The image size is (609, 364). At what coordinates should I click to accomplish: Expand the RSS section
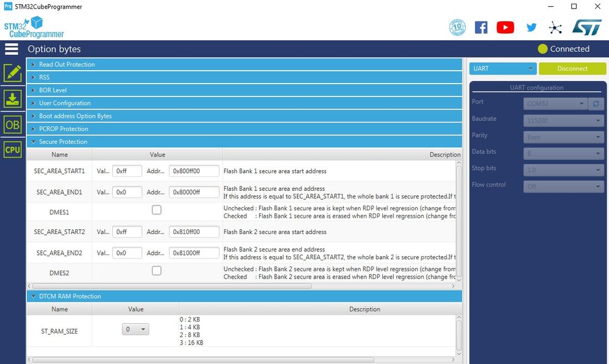(x=244, y=77)
